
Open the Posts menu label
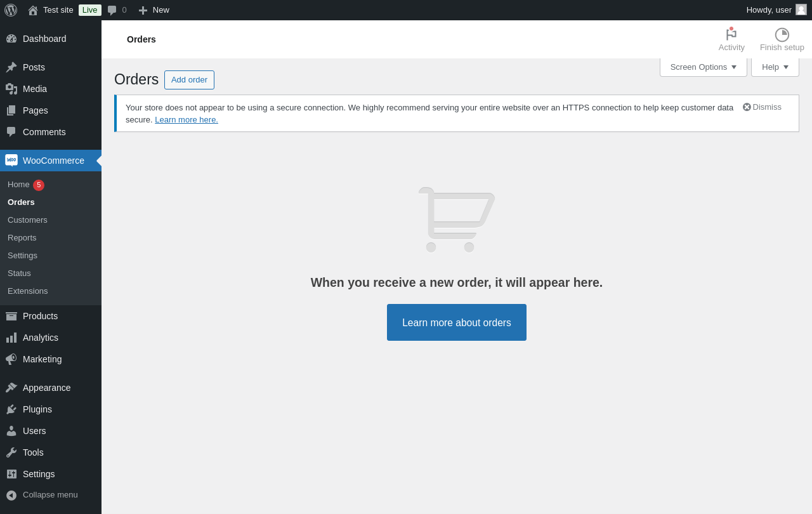pyautogui.click(x=34, y=67)
